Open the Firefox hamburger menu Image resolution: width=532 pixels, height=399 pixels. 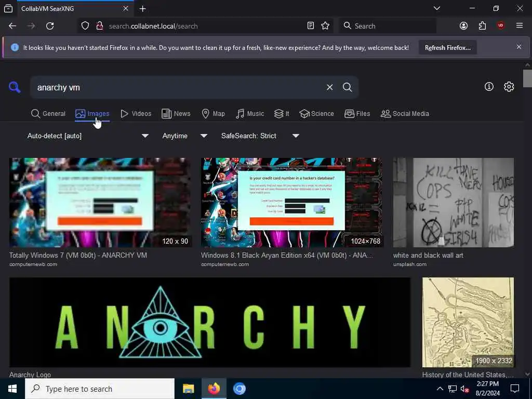click(x=520, y=26)
